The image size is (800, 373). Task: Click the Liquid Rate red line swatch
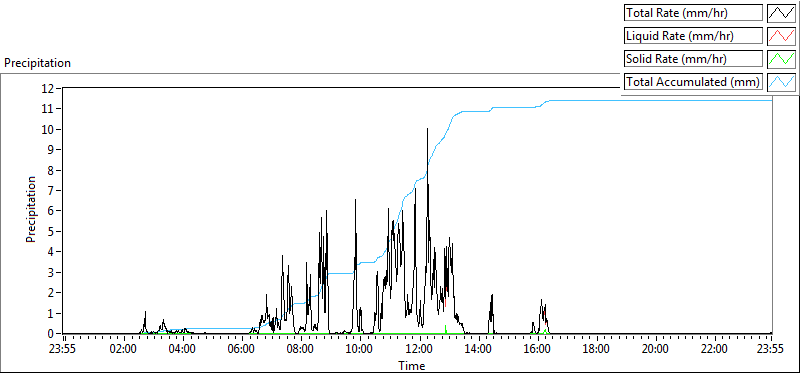(x=781, y=36)
